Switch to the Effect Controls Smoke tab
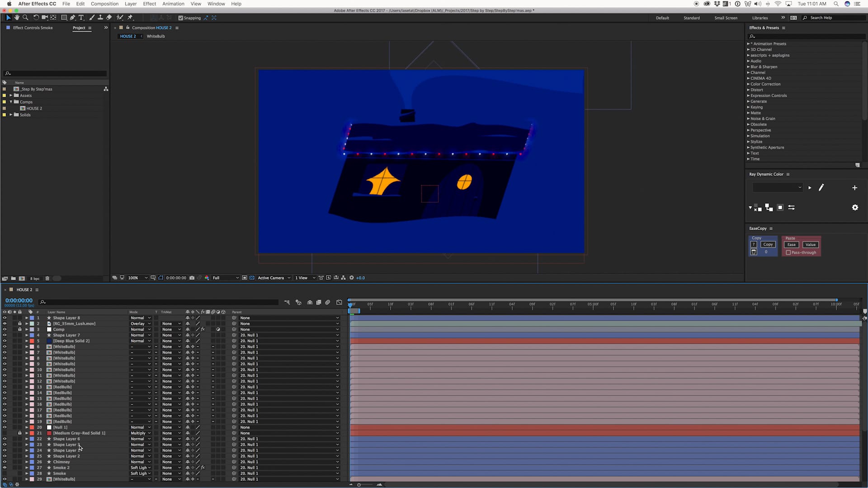Image resolution: width=868 pixels, height=488 pixels. coord(33,28)
